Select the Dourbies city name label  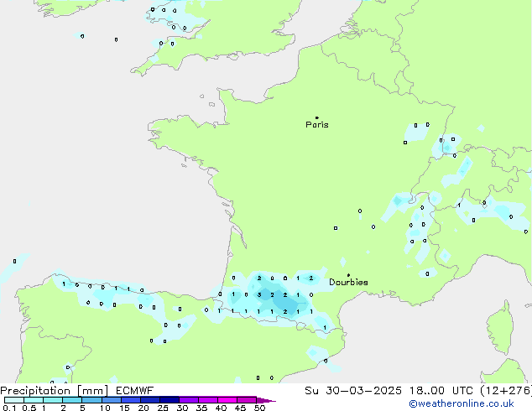[x=348, y=283]
